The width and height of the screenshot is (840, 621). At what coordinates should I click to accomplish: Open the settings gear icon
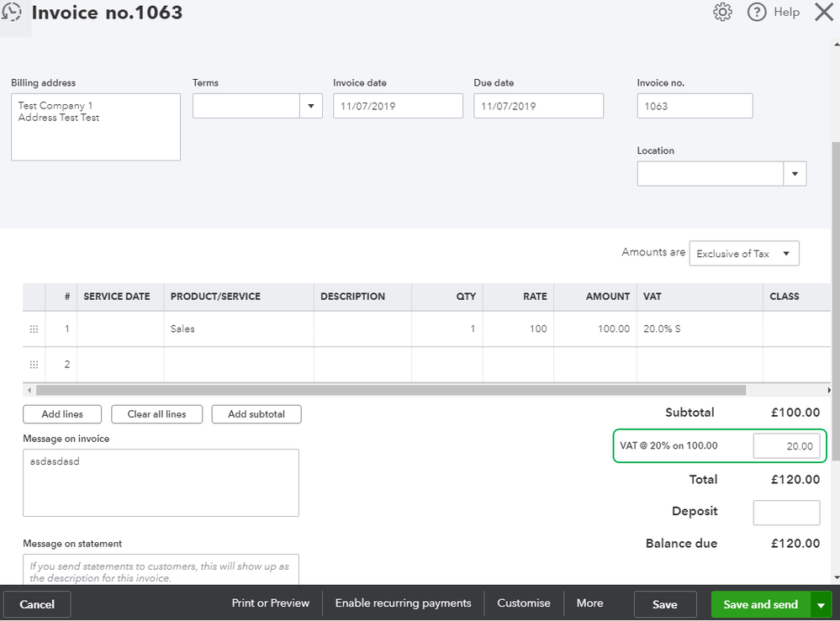(x=722, y=13)
